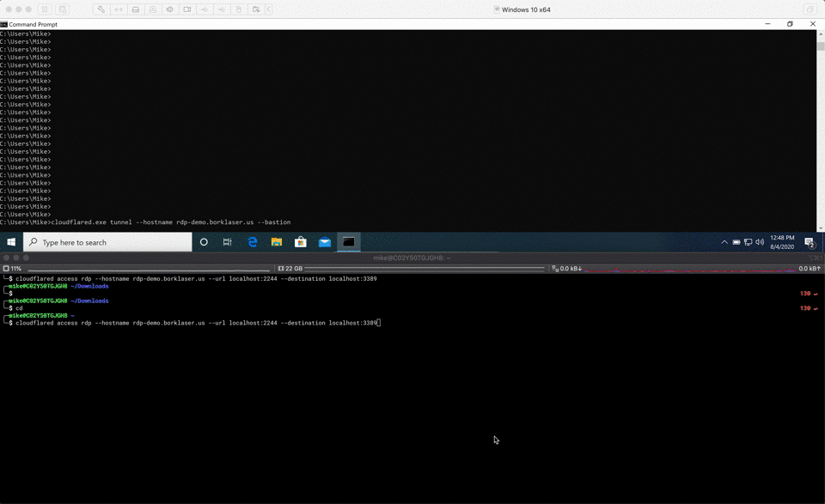This screenshot has width=825, height=504.
Task: Click the Command Prompt scrollbar down arrow
Action: click(x=821, y=228)
